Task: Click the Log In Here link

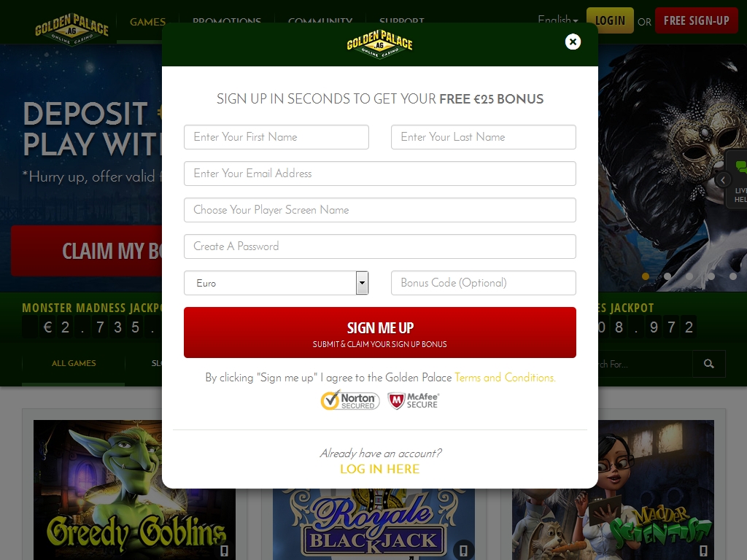Action: [379, 469]
